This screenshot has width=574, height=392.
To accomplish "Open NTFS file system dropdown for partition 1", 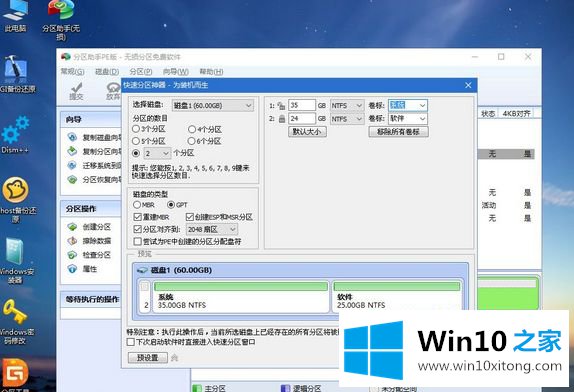I will (x=347, y=106).
